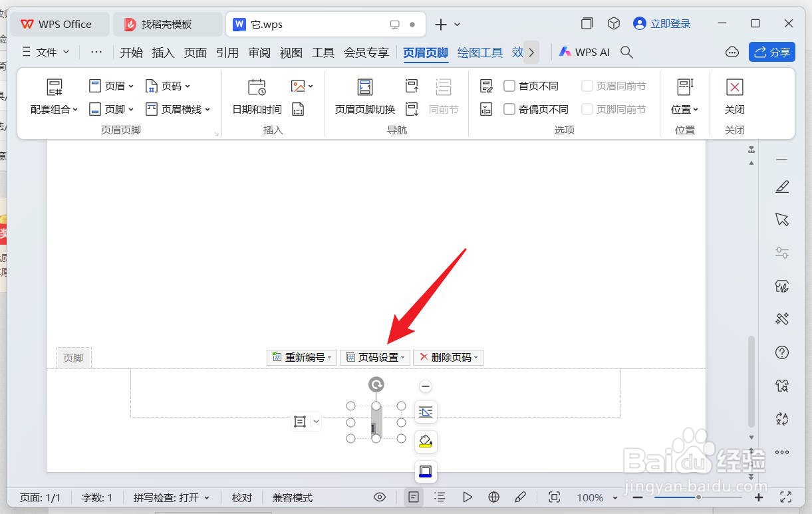The width and height of the screenshot is (812, 514).
Task: Open the 100% zoom level dropdown
Action: (595, 497)
